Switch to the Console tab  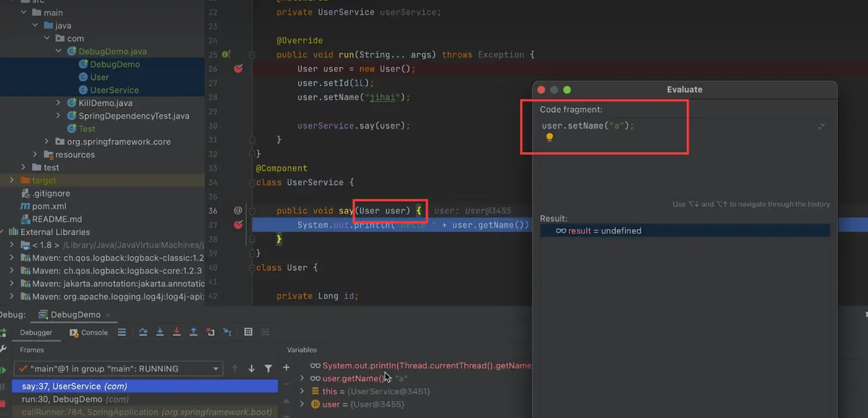tap(89, 332)
